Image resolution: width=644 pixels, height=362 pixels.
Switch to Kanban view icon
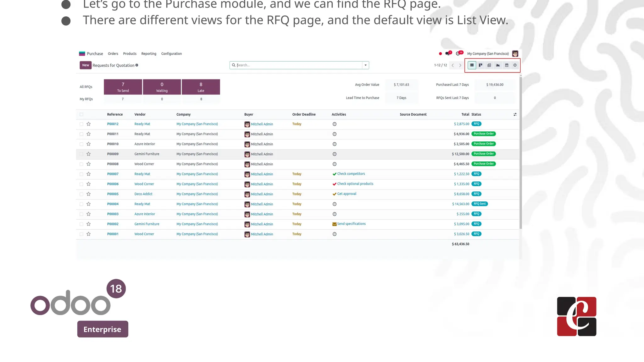[x=480, y=65]
